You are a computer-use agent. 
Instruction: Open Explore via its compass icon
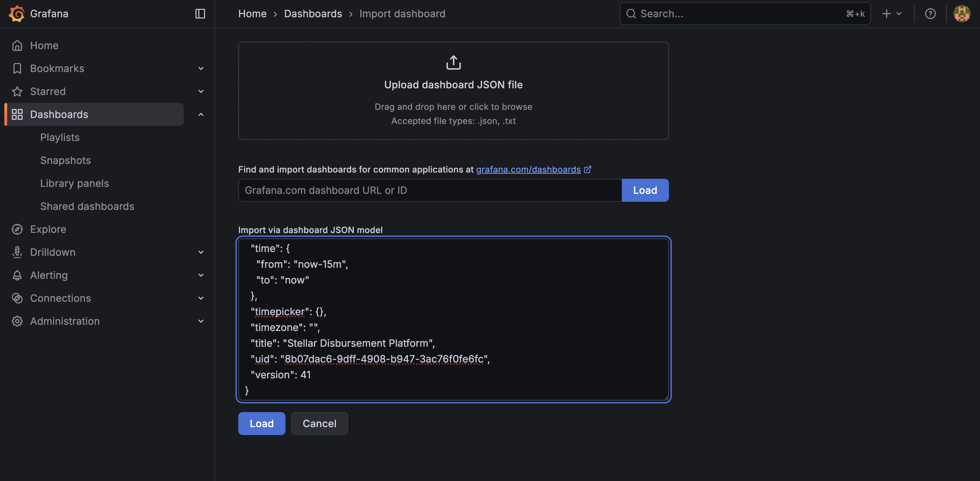pyautogui.click(x=17, y=229)
